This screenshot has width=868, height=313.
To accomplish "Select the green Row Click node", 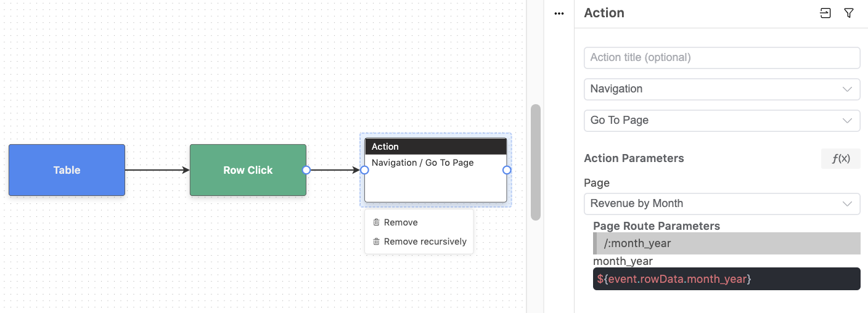I will pyautogui.click(x=248, y=170).
